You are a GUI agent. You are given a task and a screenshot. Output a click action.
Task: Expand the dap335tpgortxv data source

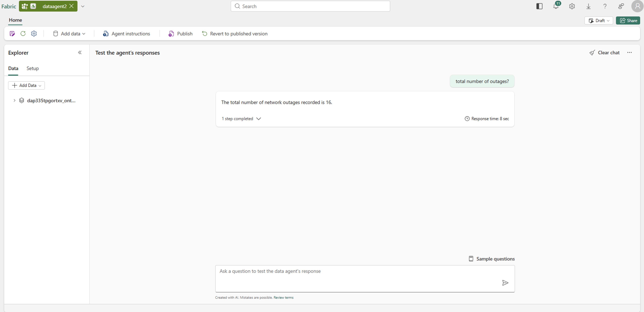[14, 100]
